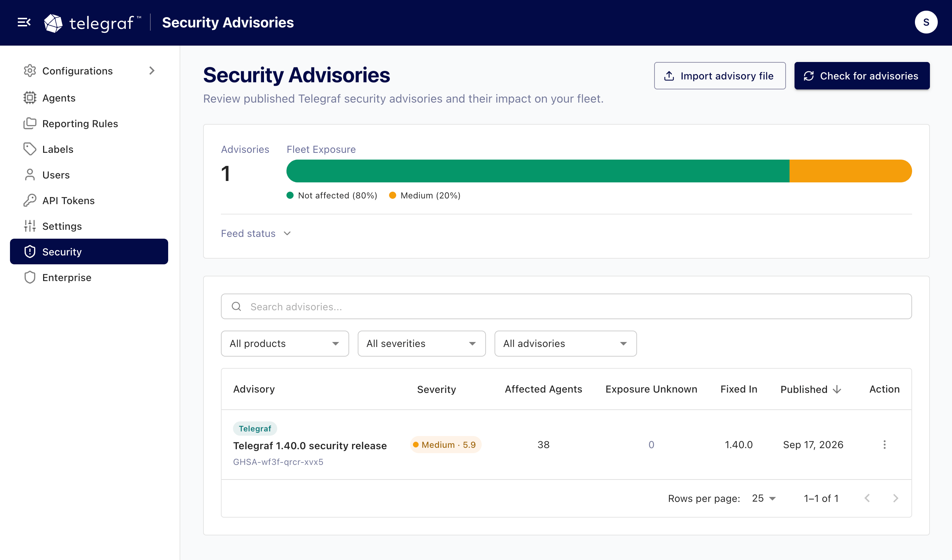Click the Agents chip icon
952x560 pixels.
pyautogui.click(x=30, y=98)
